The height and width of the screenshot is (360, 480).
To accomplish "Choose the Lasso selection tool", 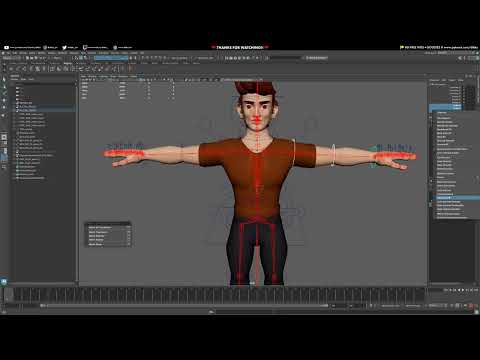I will [4, 86].
